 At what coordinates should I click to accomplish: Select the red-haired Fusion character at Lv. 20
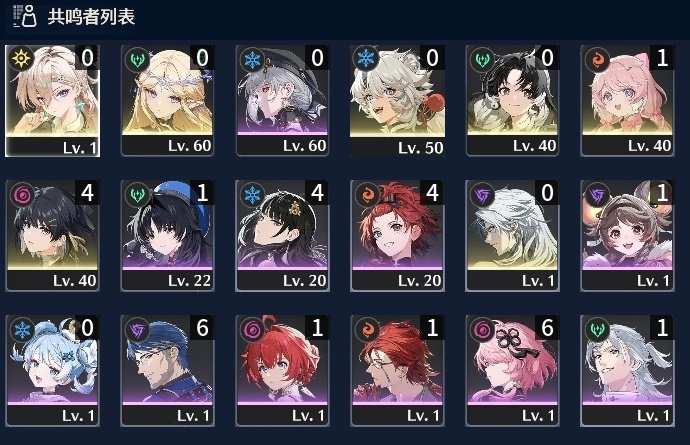coord(397,235)
